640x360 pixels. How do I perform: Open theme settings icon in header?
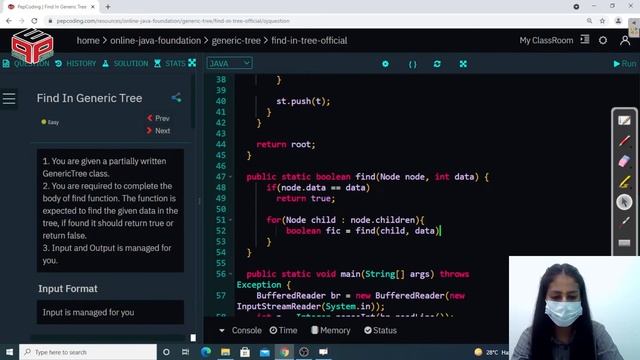(603, 40)
